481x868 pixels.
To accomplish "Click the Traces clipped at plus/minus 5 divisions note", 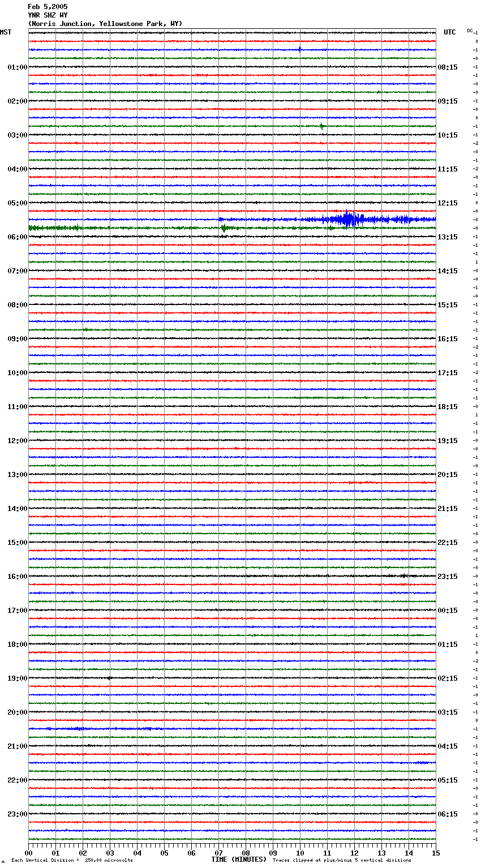I will click(x=342, y=860).
